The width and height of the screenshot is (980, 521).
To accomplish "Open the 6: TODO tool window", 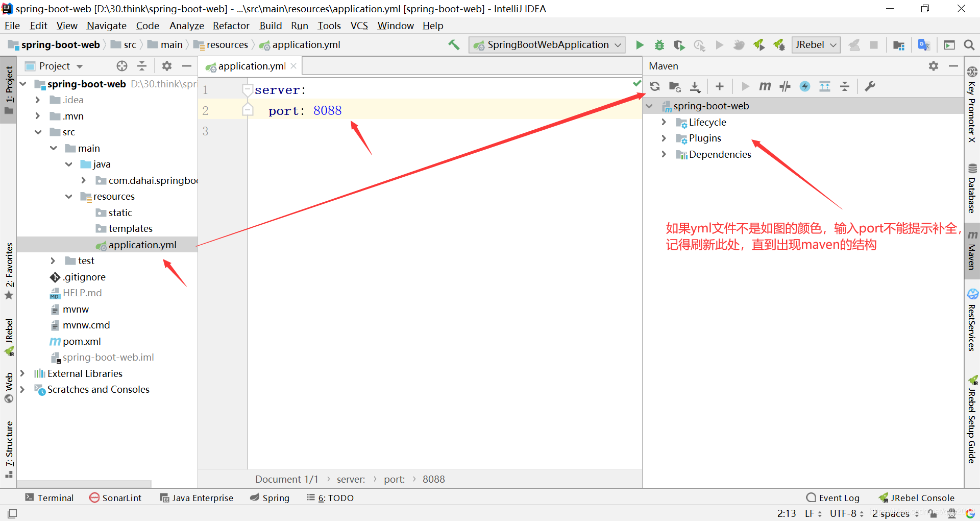I will tap(330, 498).
